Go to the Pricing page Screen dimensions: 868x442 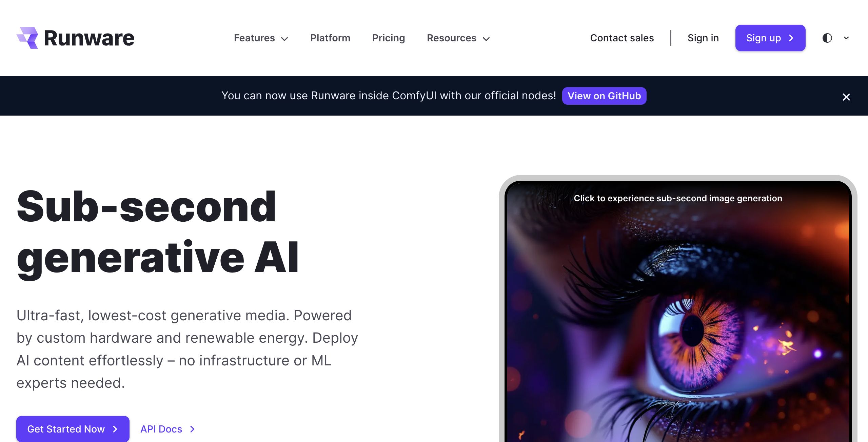pos(389,38)
